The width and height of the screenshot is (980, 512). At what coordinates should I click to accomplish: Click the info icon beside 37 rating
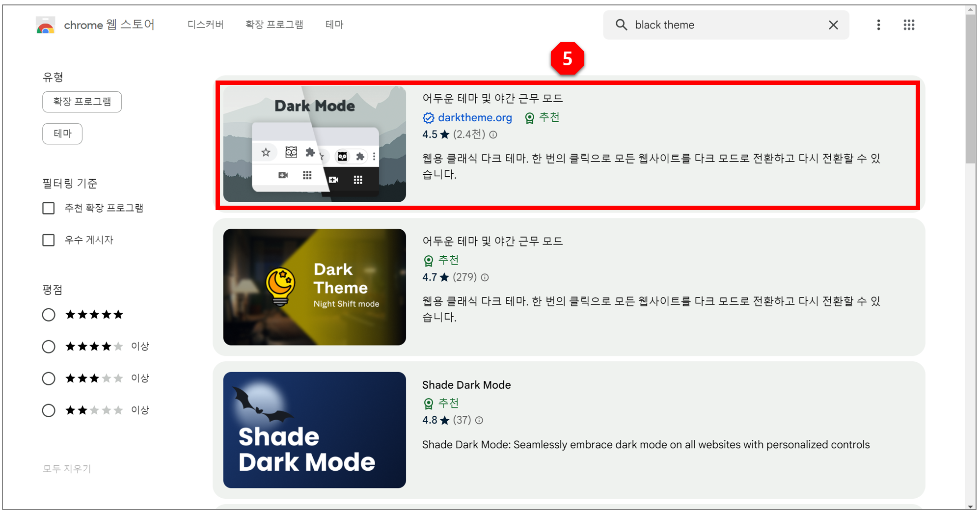479,420
